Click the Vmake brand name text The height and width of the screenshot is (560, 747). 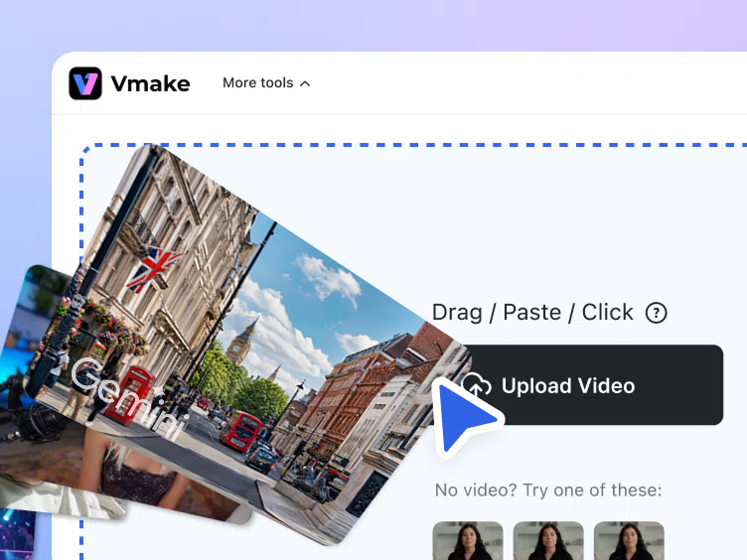click(x=151, y=83)
